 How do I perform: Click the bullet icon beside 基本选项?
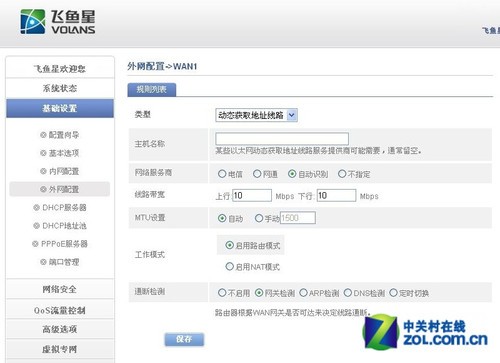[x=43, y=153]
